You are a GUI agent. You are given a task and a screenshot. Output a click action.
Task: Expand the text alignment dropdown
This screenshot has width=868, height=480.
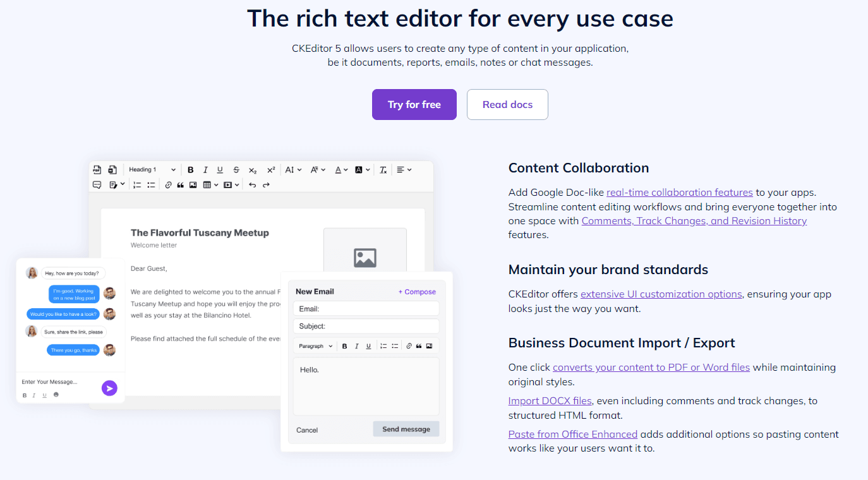tap(403, 169)
